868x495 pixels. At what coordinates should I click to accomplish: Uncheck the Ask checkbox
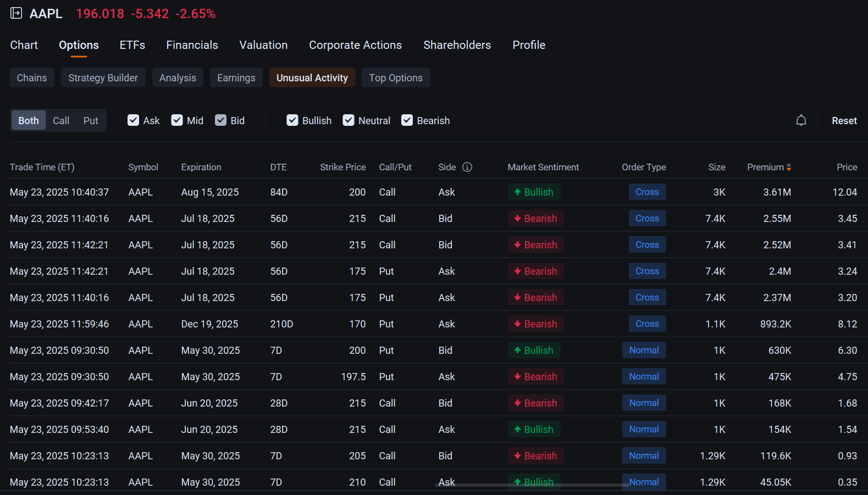point(133,120)
